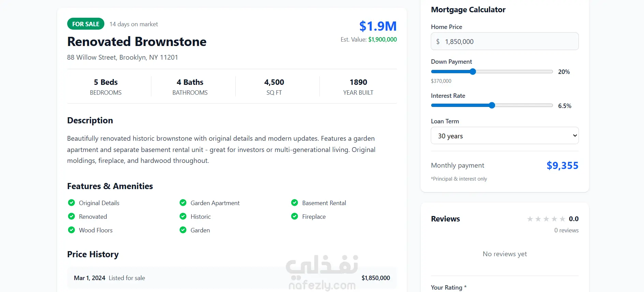The image size is (644, 292).
Task: Click the 0.0 rating score
Action: (574, 219)
